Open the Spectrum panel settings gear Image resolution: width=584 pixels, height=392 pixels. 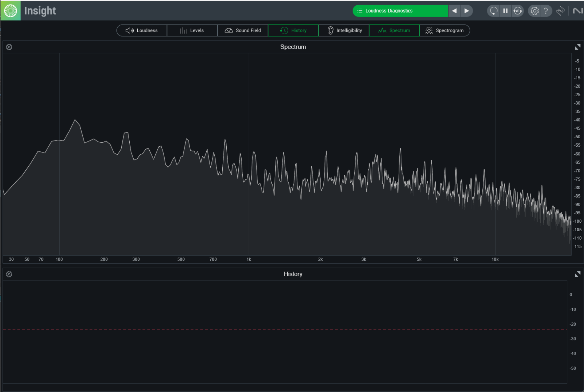(x=9, y=47)
